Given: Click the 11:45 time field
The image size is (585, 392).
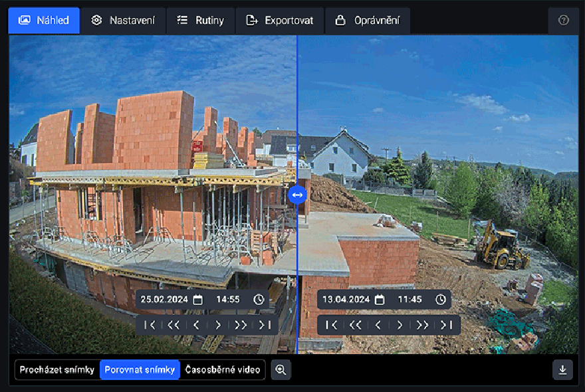Looking at the screenshot, I should 409,300.
